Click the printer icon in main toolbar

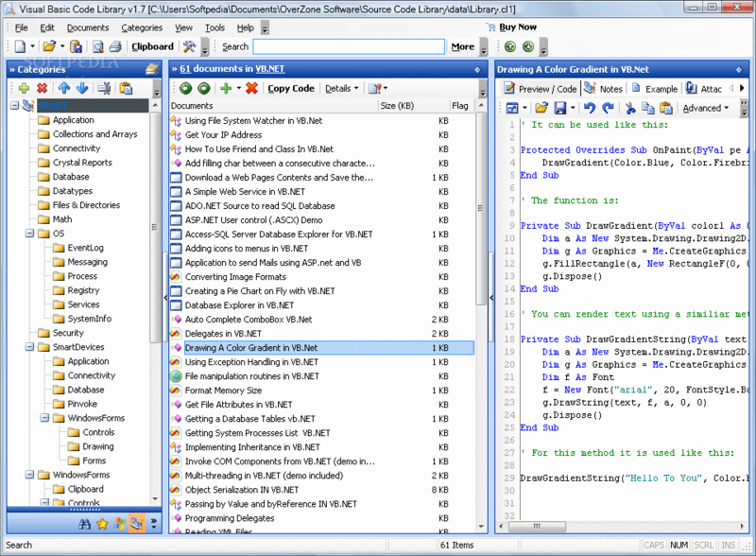coord(115,47)
